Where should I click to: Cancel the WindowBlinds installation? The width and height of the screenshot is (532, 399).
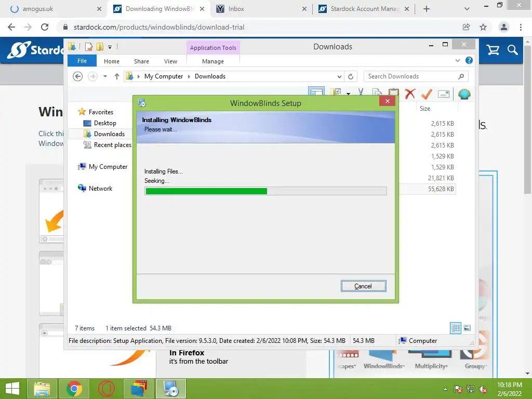click(x=363, y=286)
